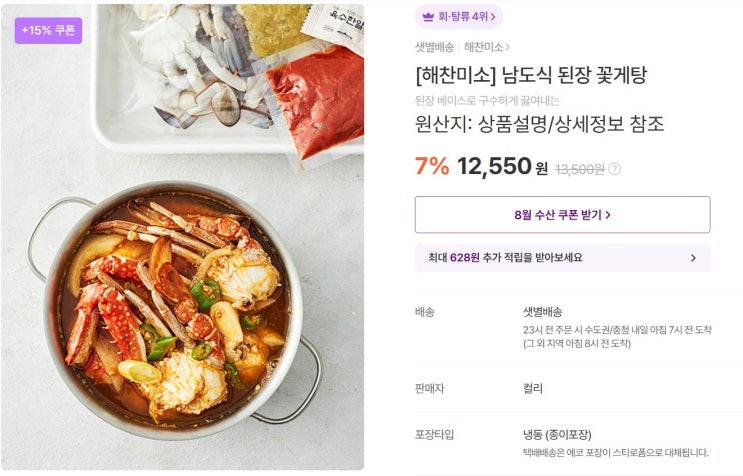Screen dimensions: 743x476
Task: Click the 최대 628원 추가 적립 banner
Action: (x=562, y=258)
